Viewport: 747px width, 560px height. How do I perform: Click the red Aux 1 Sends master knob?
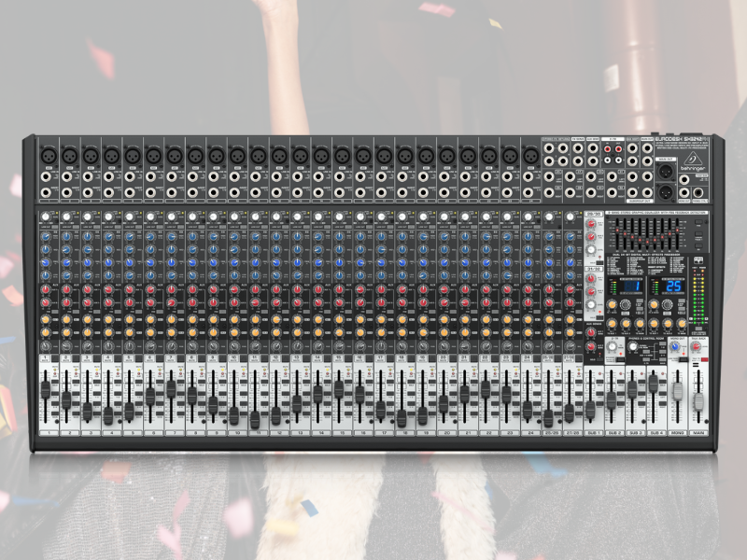pyautogui.click(x=591, y=333)
